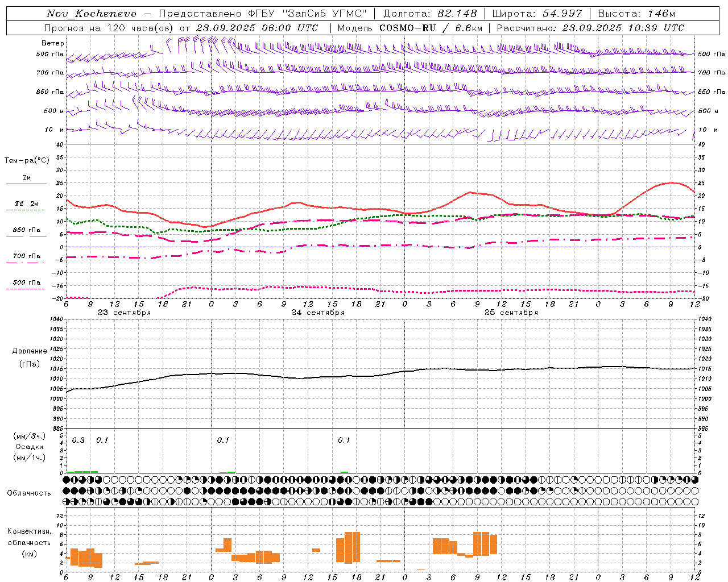Click "Прогноз на 120 часа(ов)" text
The width and height of the screenshot is (728, 582).
(109, 28)
